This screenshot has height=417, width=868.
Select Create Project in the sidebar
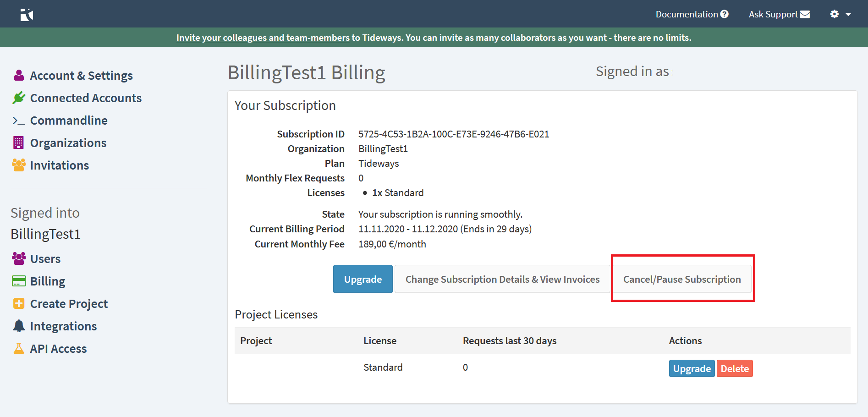[69, 304]
